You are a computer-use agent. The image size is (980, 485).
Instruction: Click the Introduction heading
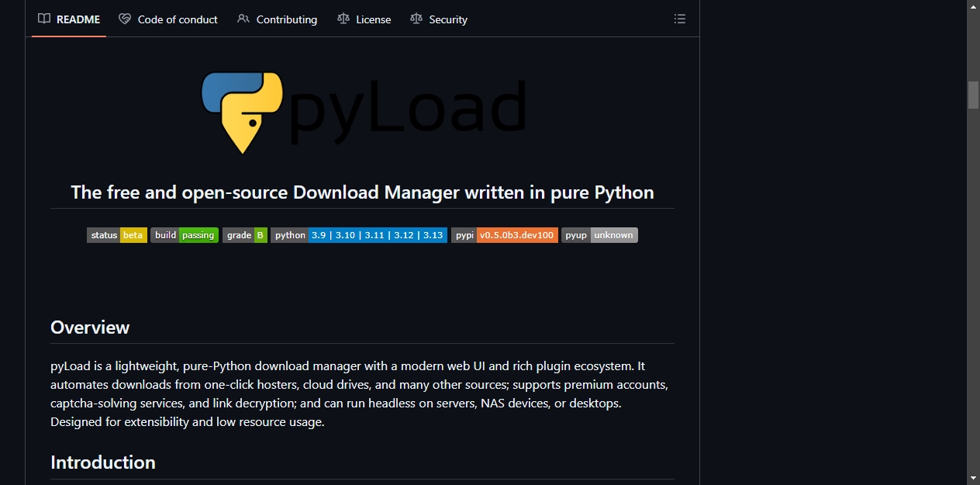click(x=103, y=462)
